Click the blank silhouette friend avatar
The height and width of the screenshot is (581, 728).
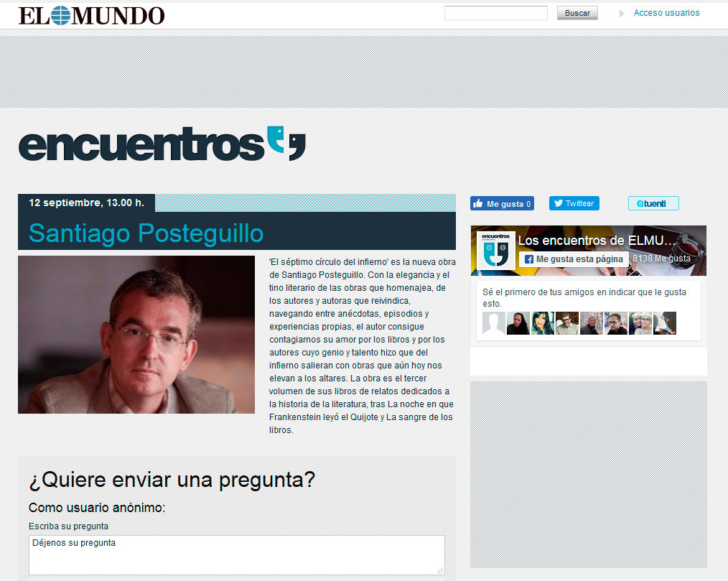(493, 323)
